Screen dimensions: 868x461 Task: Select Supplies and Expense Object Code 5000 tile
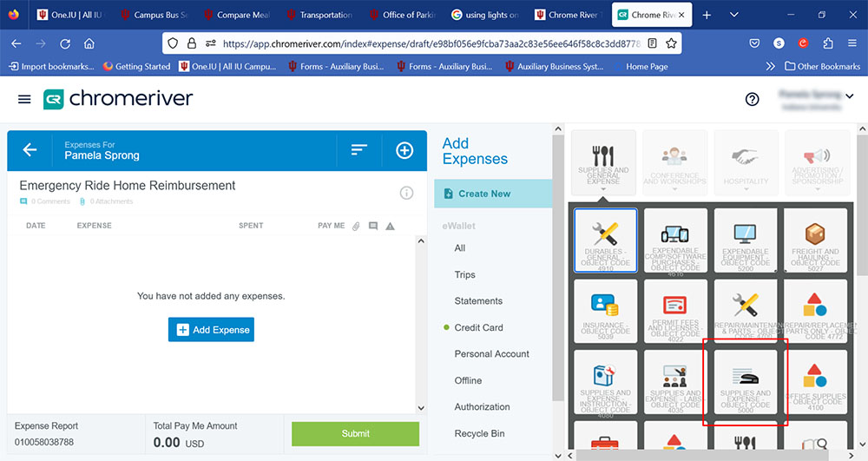click(745, 382)
